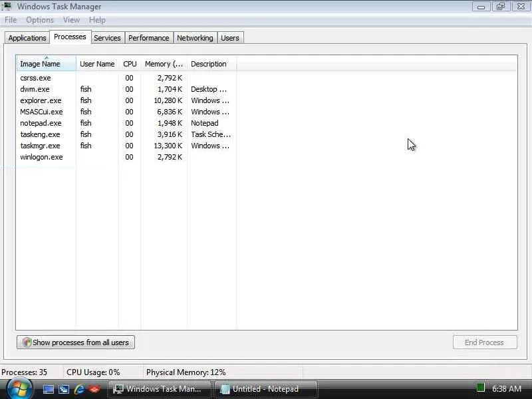The width and height of the screenshot is (532, 399).
Task: Click the 13,300 K memory value
Action: point(168,146)
